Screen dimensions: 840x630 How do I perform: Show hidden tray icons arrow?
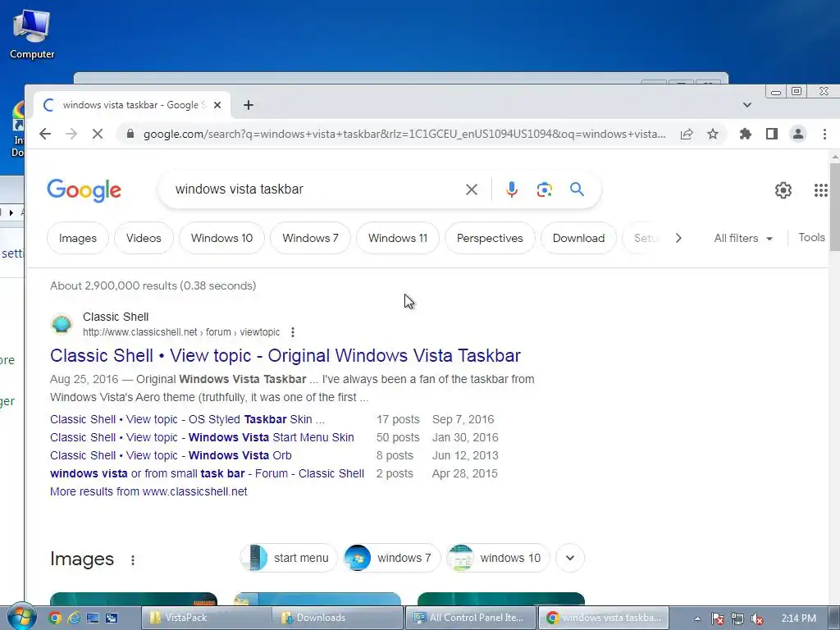697,619
